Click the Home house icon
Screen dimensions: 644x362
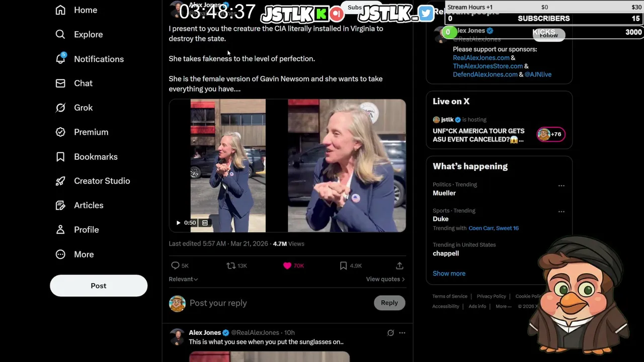coord(60,10)
